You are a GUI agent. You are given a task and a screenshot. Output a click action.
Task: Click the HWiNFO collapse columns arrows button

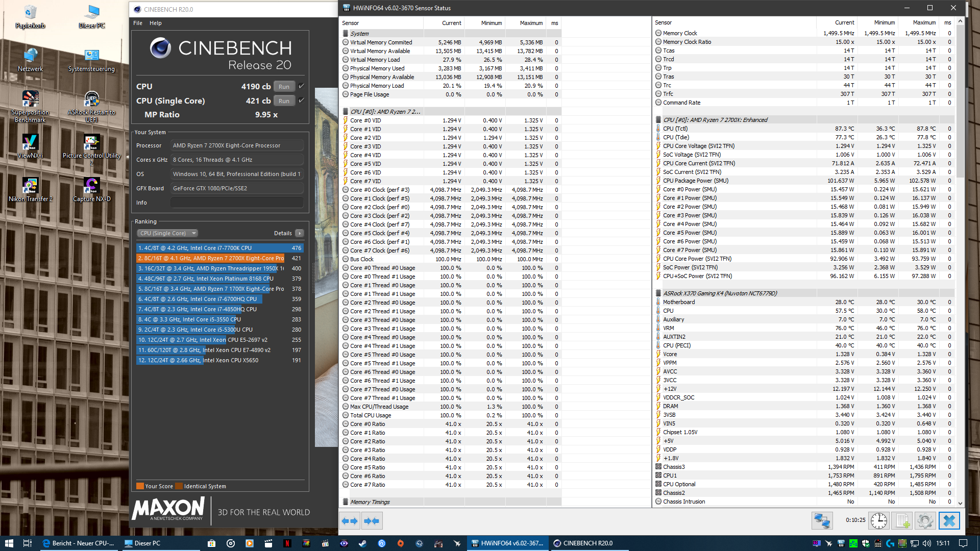point(372,521)
